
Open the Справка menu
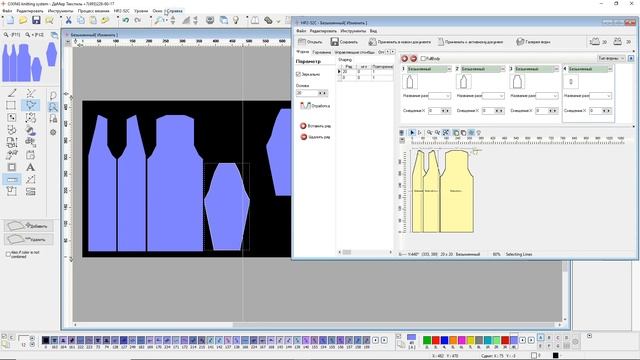tap(175, 11)
